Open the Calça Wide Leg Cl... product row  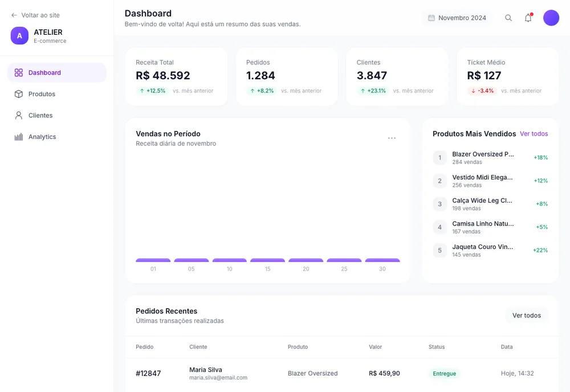tap(490, 204)
